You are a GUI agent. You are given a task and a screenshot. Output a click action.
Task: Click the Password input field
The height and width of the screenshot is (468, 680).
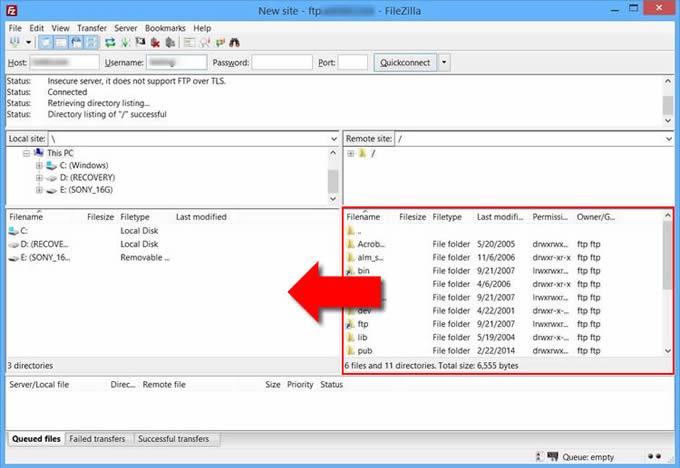click(x=282, y=62)
